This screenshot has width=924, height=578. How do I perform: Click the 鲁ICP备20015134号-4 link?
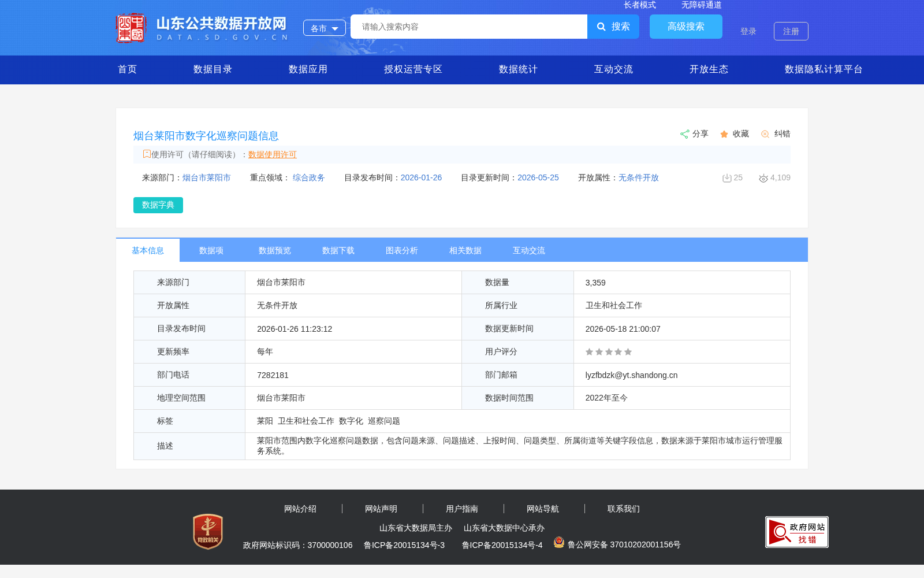[x=502, y=545]
